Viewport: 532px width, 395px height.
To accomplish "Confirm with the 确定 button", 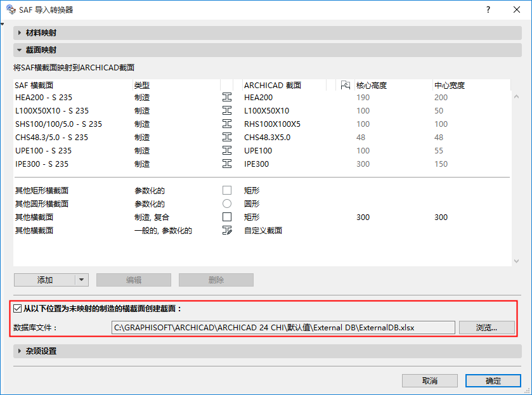I will pyautogui.click(x=493, y=381).
